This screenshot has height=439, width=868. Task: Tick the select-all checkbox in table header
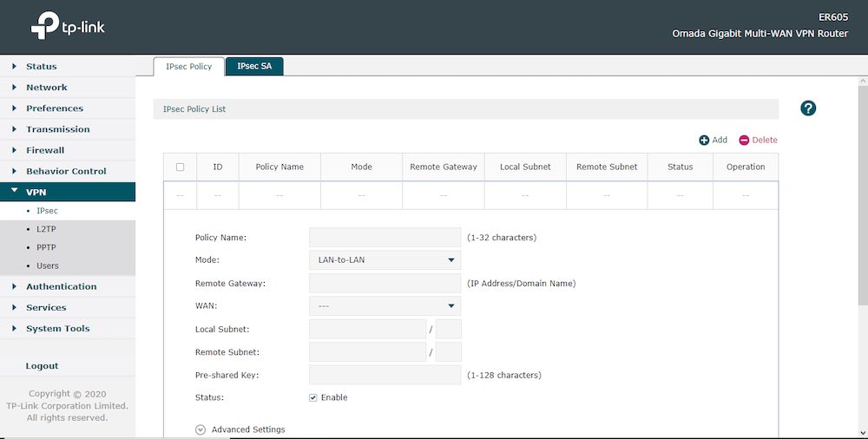(180, 167)
